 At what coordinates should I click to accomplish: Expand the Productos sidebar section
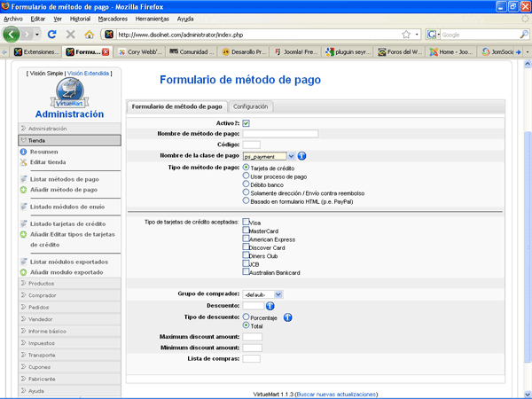[x=69, y=284]
